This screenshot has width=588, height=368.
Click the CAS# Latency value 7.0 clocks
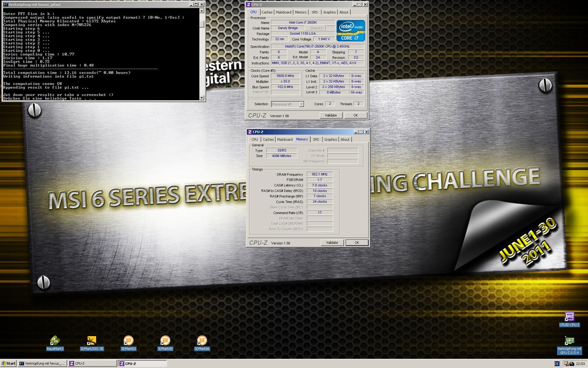click(320, 185)
